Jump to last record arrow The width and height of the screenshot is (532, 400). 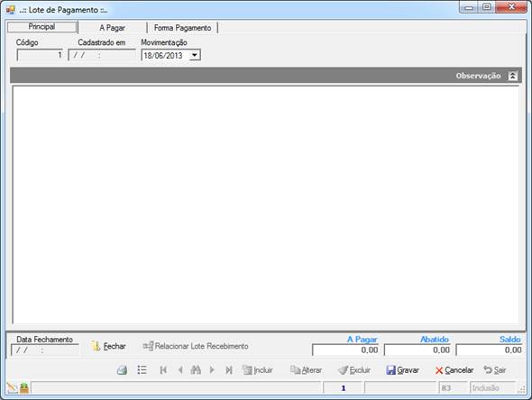point(229,370)
